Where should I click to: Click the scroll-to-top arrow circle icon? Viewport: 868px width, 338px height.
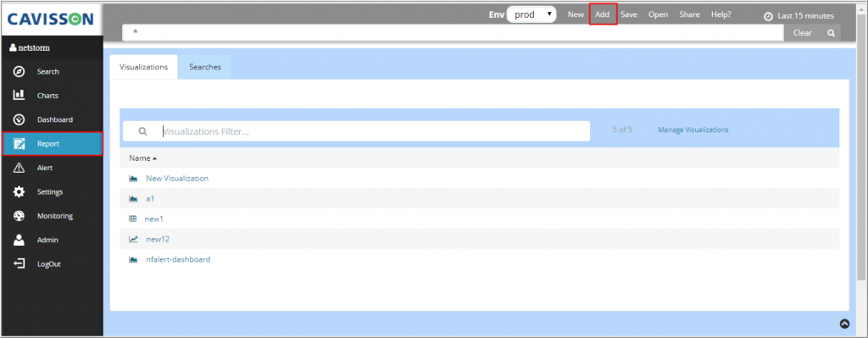pos(845,324)
